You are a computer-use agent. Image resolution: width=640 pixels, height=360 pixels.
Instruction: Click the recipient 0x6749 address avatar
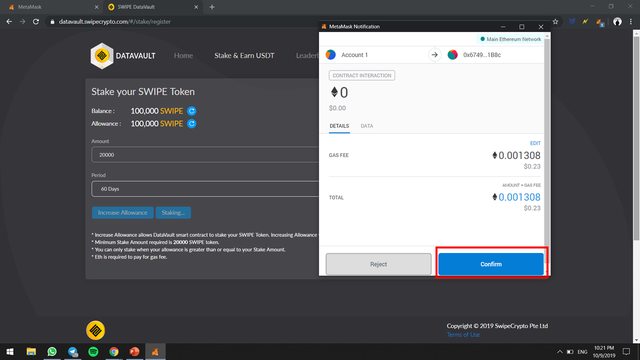click(x=452, y=55)
